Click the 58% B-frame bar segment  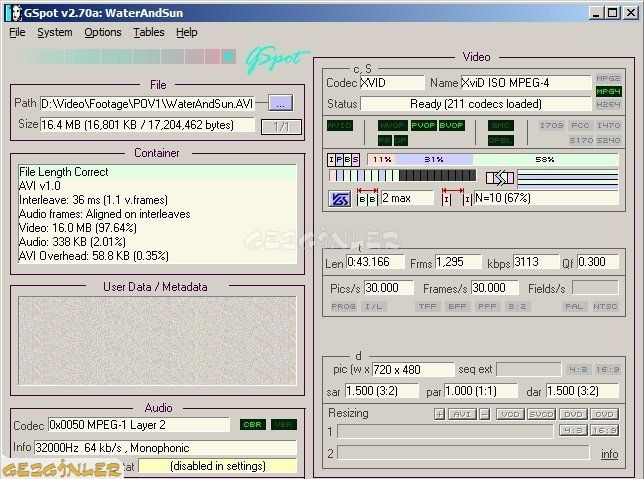[x=545, y=159]
